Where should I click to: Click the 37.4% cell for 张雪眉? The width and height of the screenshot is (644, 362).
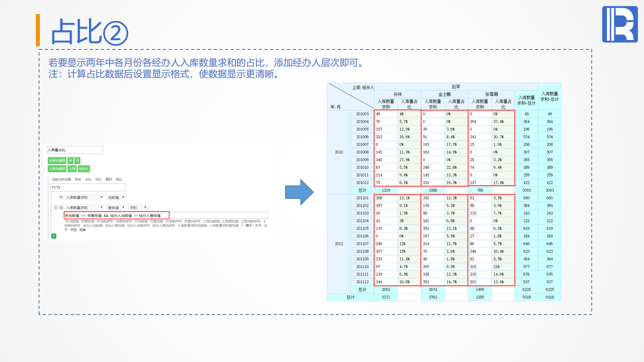point(503,122)
